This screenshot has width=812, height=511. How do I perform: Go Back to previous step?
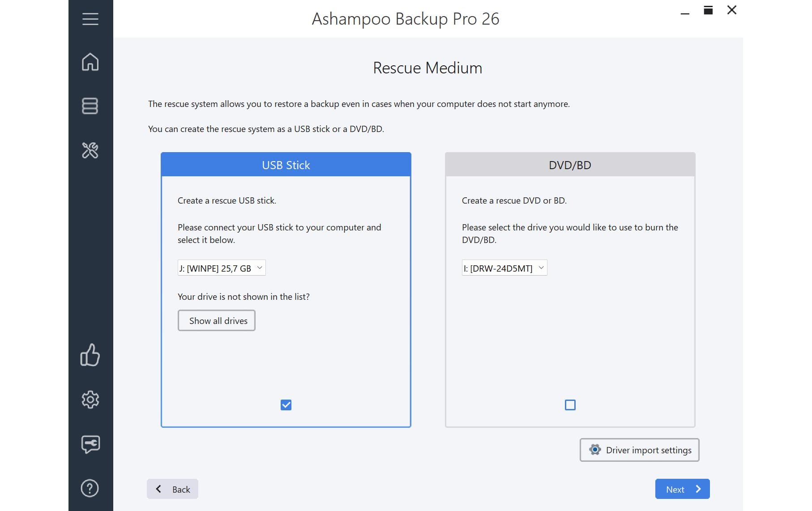coord(173,489)
